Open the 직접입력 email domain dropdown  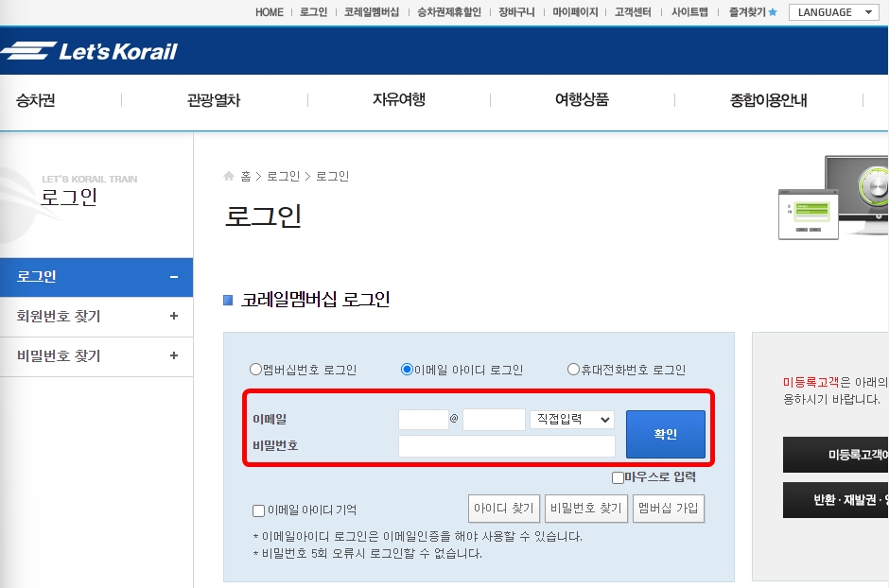point(571,419)
